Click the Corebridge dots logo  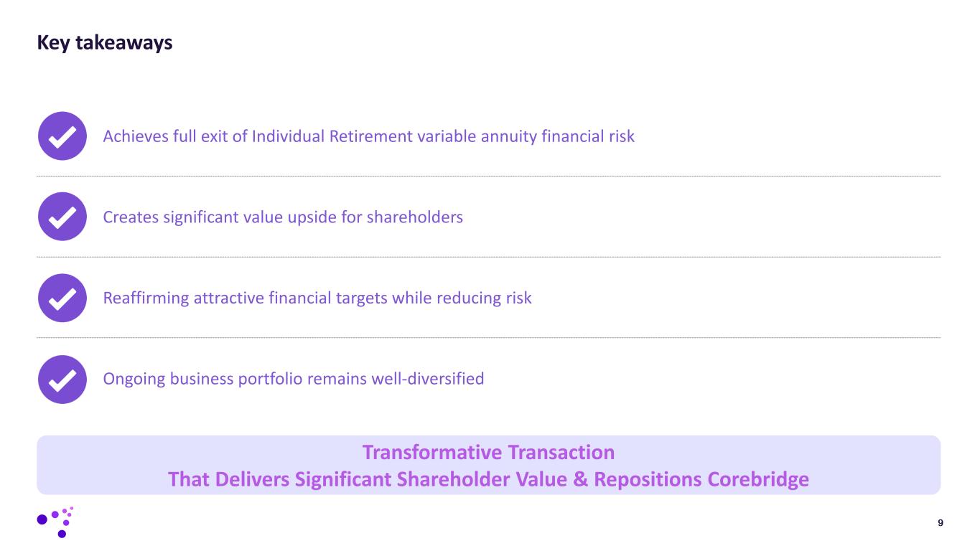click(56, 522)
